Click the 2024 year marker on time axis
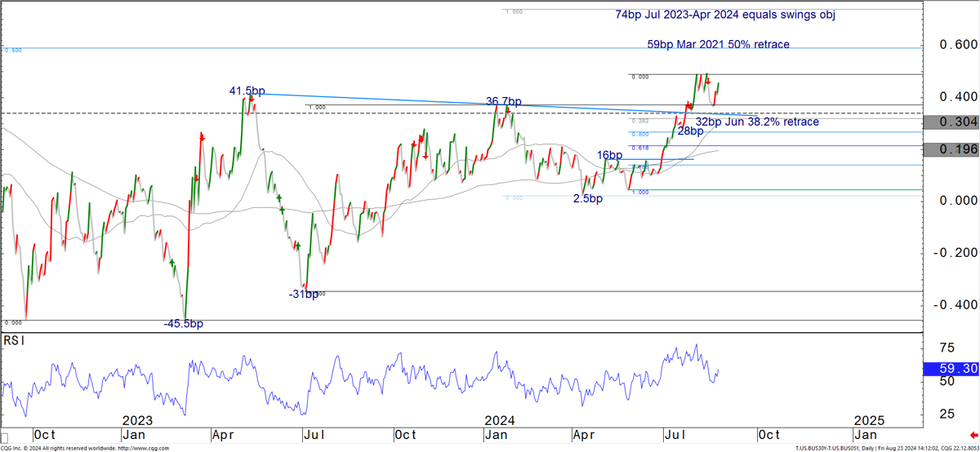 click(x=499, y=421)
